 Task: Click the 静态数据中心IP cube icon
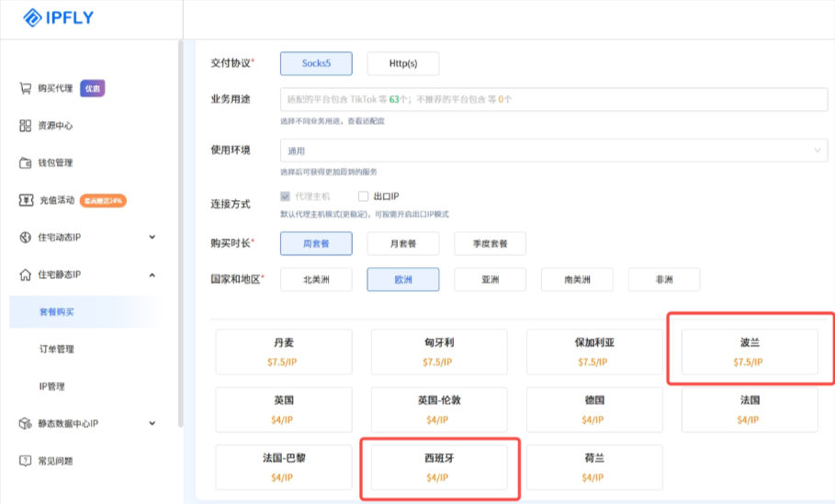25,423
